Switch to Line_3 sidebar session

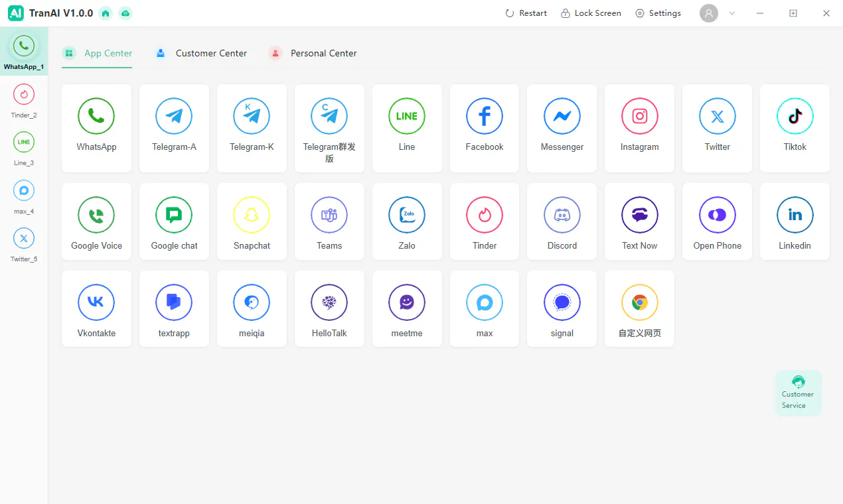coord(24,148)
